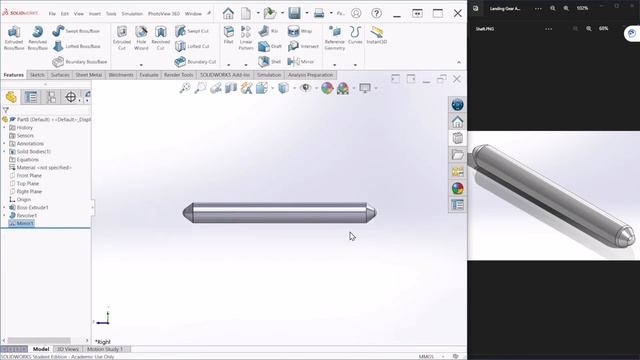Choose the Lofted Boss/Base tool

pyautogui.click(x=76, y=46)
